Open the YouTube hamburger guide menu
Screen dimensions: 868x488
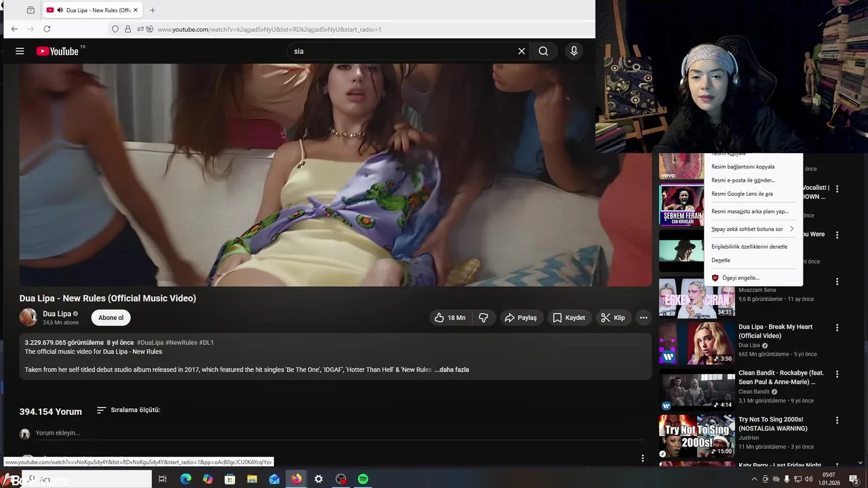pos(20,51)
